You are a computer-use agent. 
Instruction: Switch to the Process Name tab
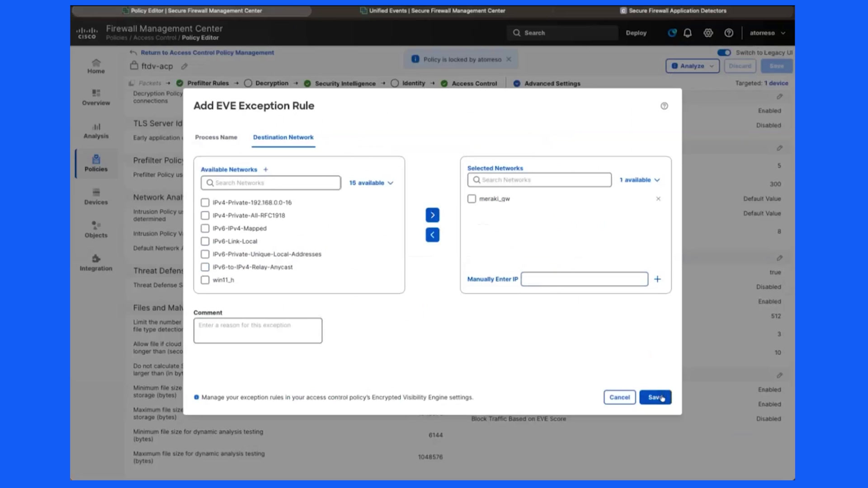216,137
